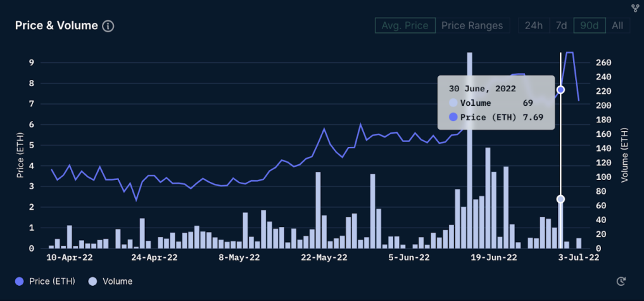Click the Price & Volume chart title

(56, 26)
